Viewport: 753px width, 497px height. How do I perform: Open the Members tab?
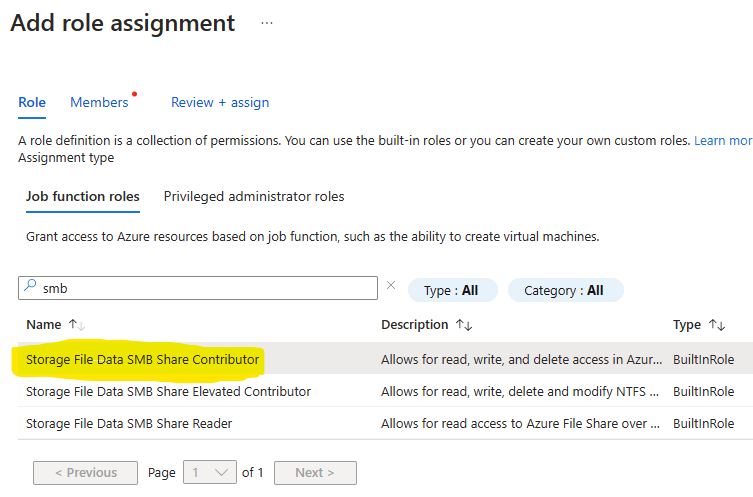(99, 102)
